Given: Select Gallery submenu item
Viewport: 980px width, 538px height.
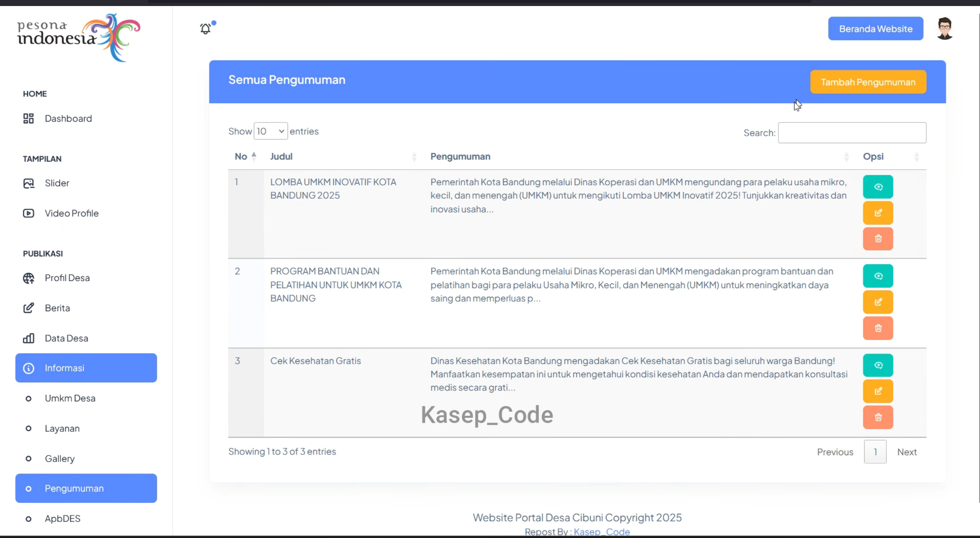Looking at the screenshot, I should point(86,459).
